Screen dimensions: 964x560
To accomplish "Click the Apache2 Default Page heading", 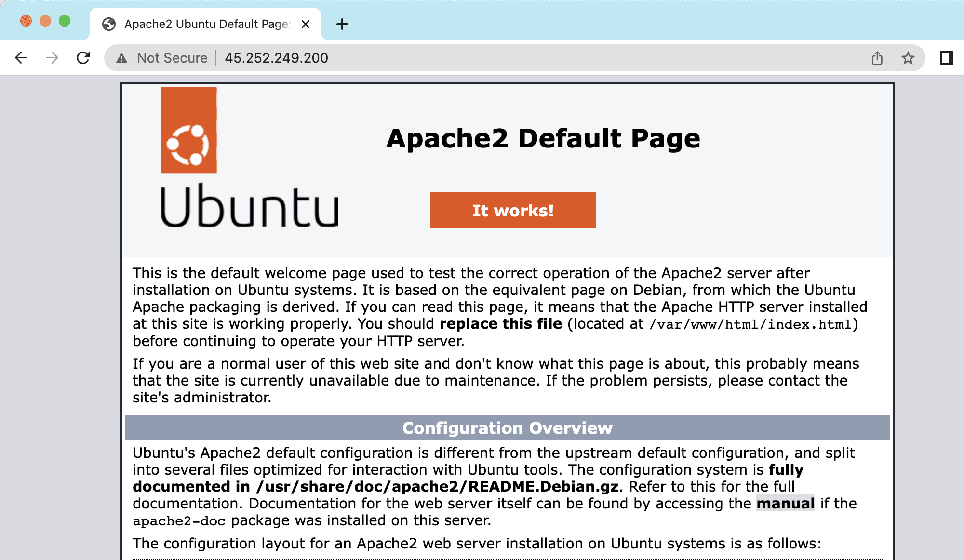I will pyautogui.click(x=543, y=138).
